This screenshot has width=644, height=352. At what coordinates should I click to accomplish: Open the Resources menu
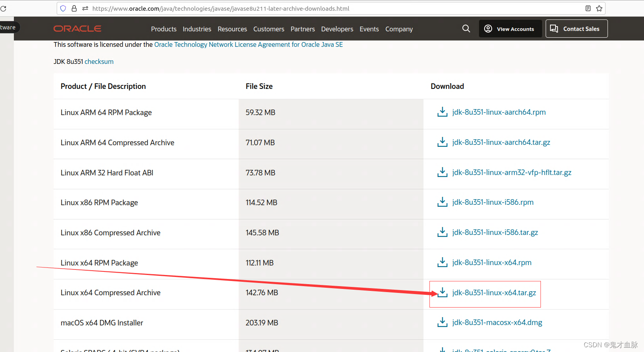(232, 29)
